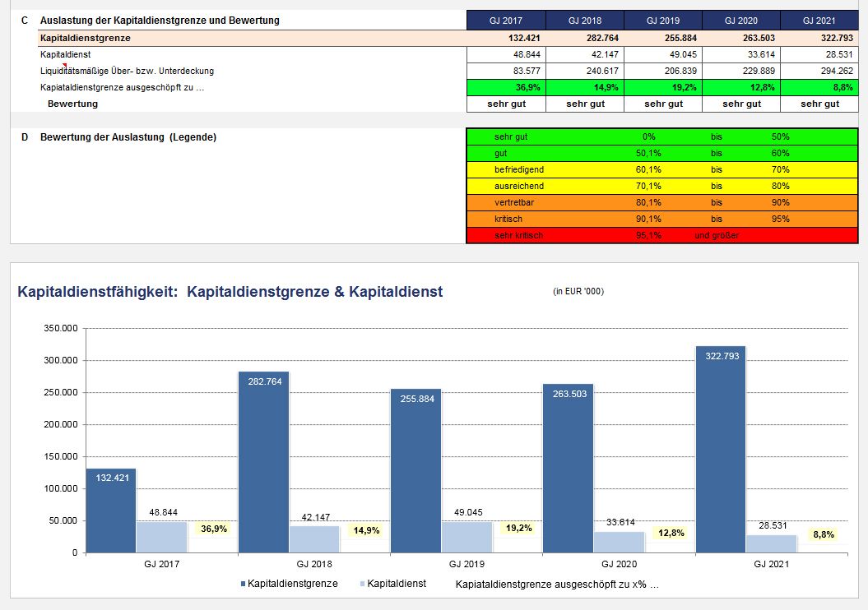This screenshot has width=868, height=610.
Task: Select the 12,8% yellow data label in chart
Action: (x=671, y=533)
